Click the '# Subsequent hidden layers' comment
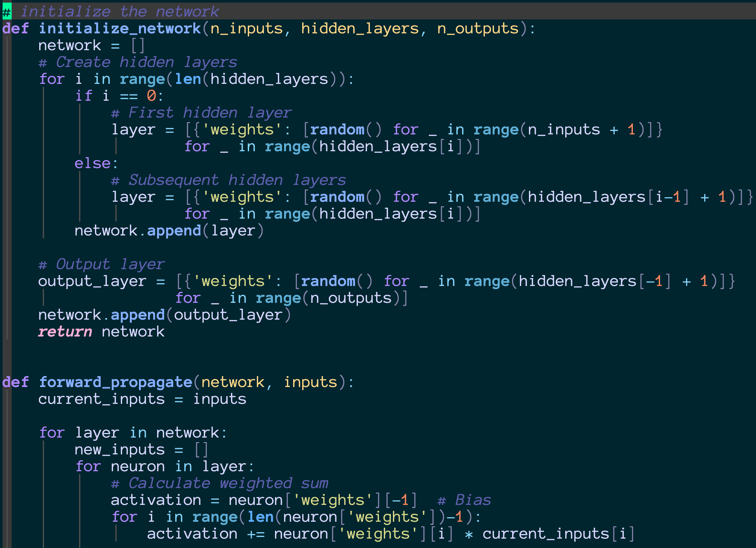This screenshot has height=548, width=756. [x=228, y=180]
